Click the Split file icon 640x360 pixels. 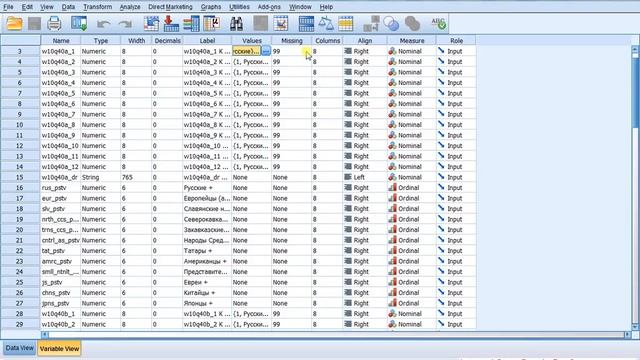click(306, 24)
